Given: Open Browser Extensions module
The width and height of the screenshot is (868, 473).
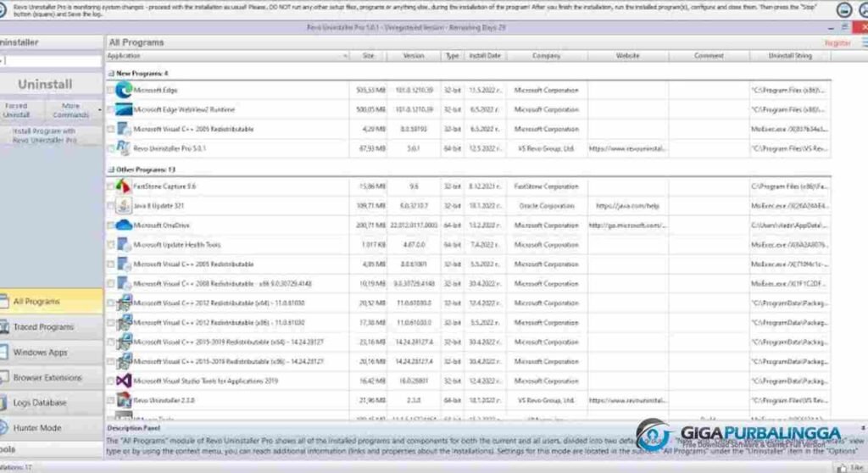Looking at the screenshot, I should 52,377.
